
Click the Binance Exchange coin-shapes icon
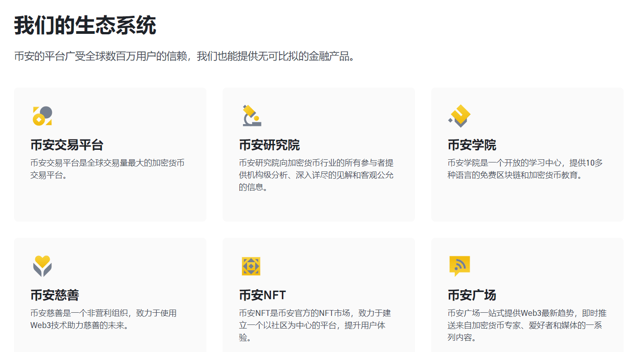(x=42, y=116)
